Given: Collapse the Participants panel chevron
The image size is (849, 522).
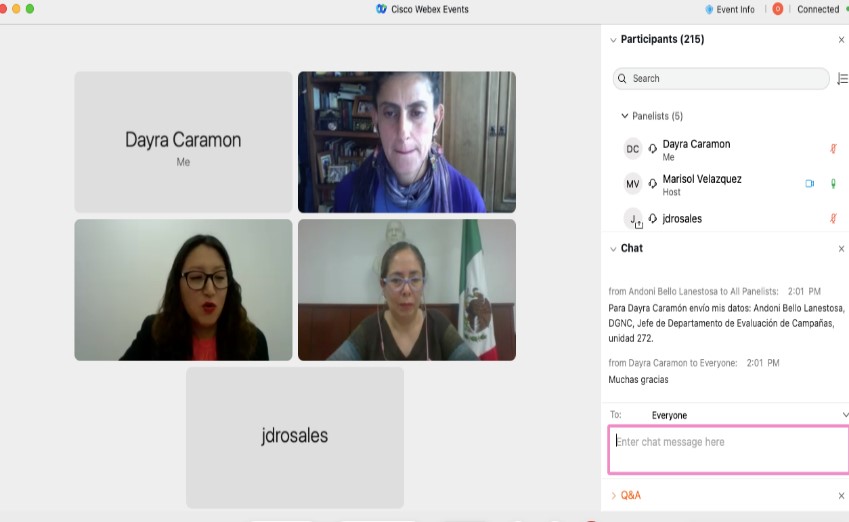Looking at the screenshot, I should pos(613,40).
